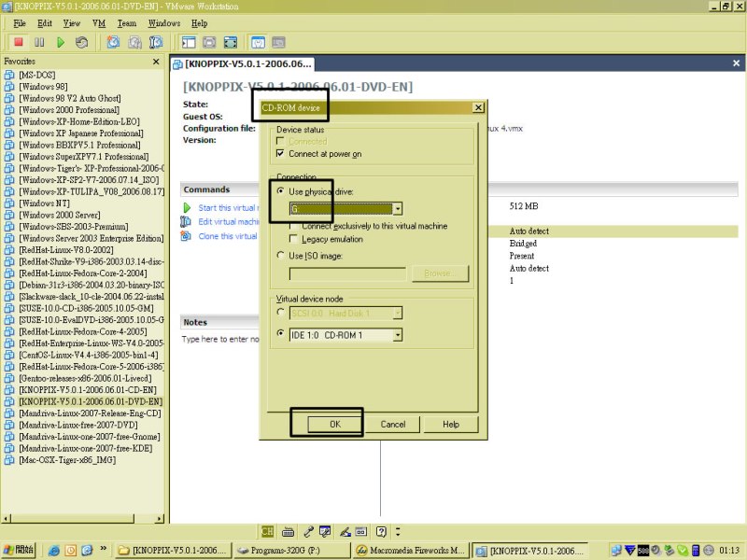The image size is (747, 560).
Task: Click the green Power On toolbar icon
Action: [x=61, y=42]
